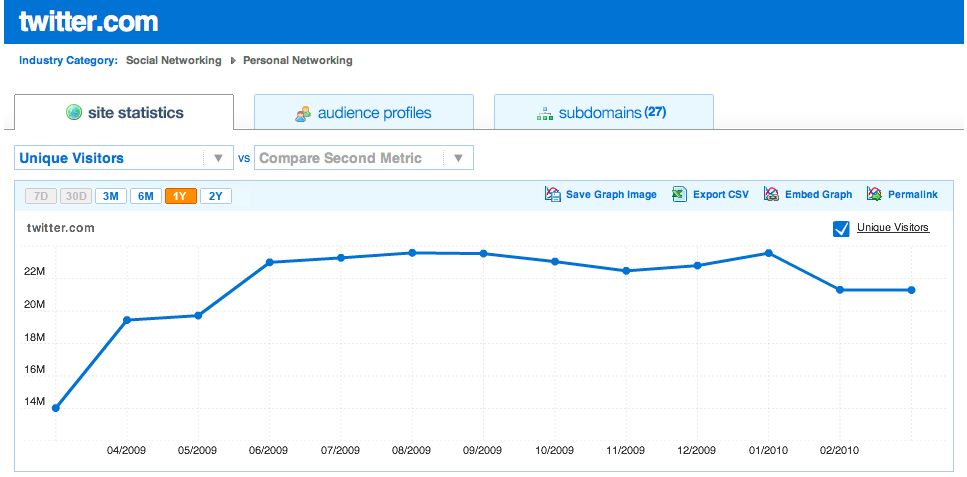Select the 30D time range

pos(76,197)
